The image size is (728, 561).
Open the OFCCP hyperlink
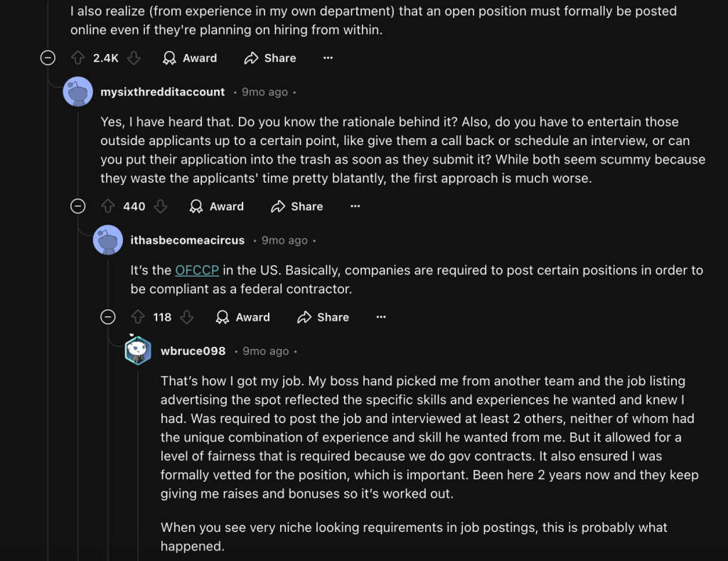[197, 270]
